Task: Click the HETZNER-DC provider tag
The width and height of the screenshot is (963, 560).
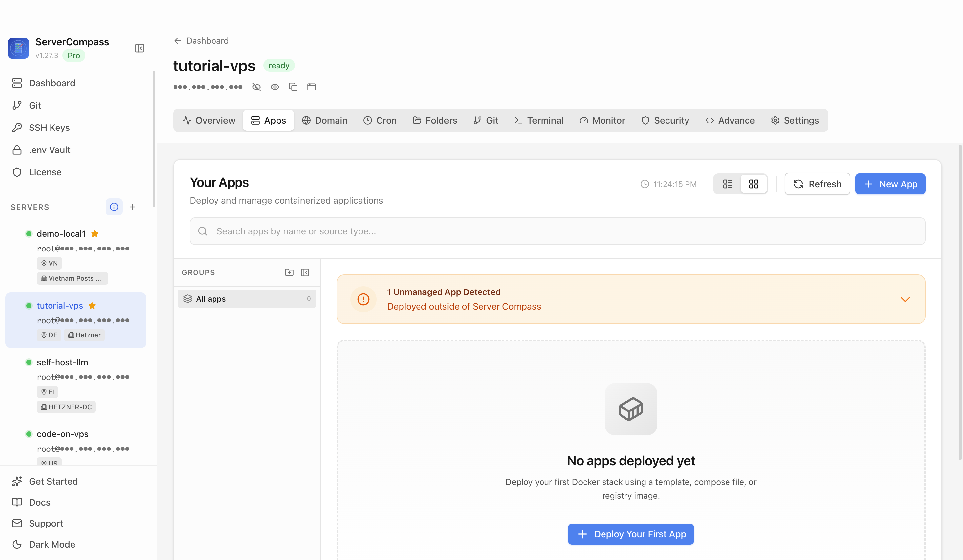Action: 66,407
